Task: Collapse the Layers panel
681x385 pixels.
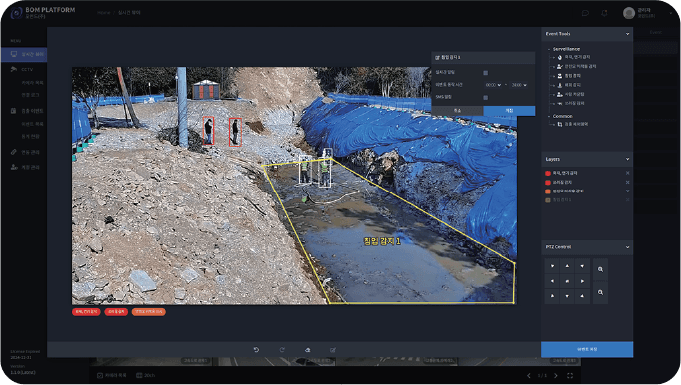Action: (x=627, y=159)
